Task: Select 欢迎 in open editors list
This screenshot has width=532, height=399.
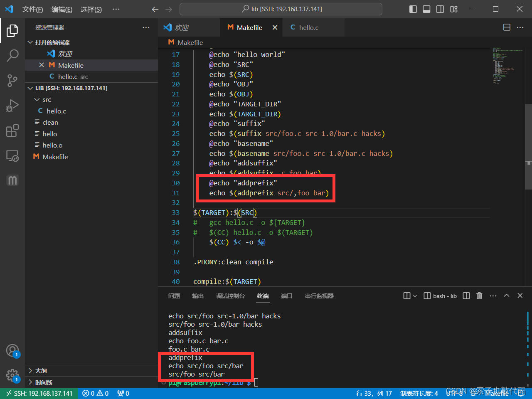Action: [91, 54]
